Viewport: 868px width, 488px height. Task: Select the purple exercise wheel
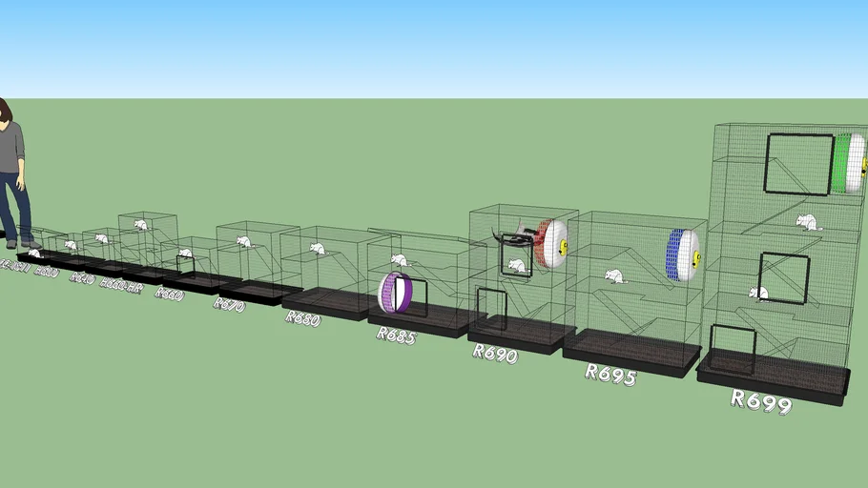pyautogui.click(x=393, y=294)
